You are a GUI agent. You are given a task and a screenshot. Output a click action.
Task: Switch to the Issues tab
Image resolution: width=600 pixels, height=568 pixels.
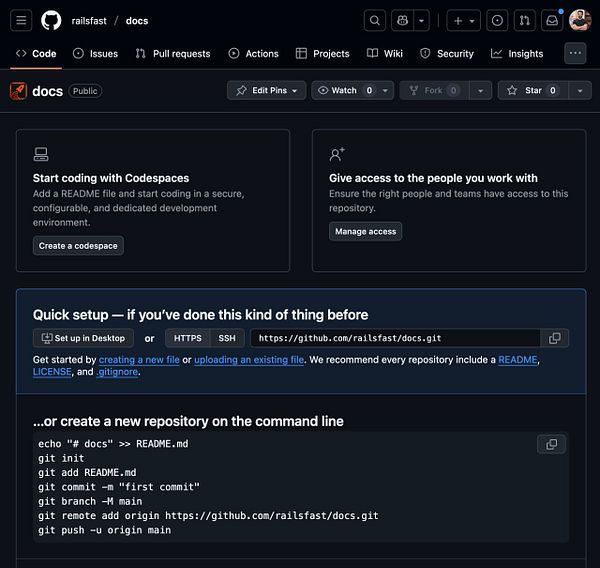coord(95,54)
